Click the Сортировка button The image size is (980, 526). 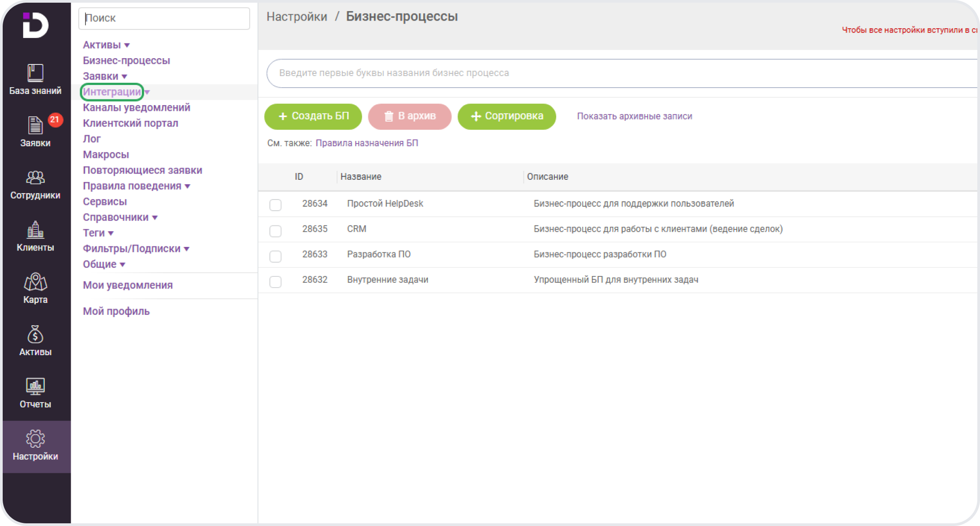coord(507,116)
